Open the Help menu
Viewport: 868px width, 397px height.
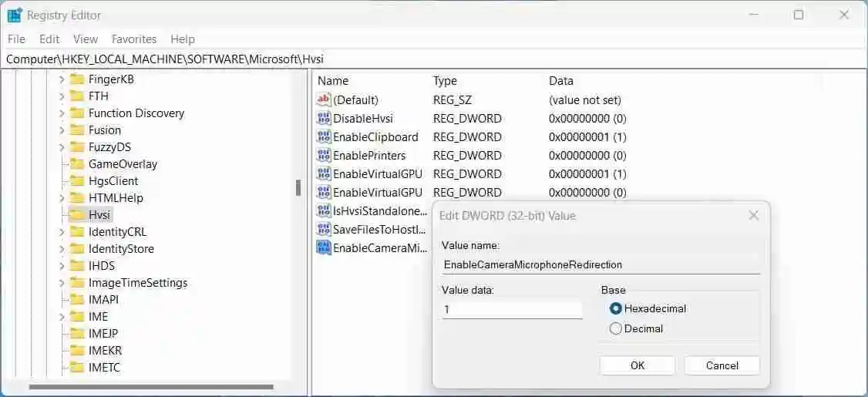click(183, 39)
